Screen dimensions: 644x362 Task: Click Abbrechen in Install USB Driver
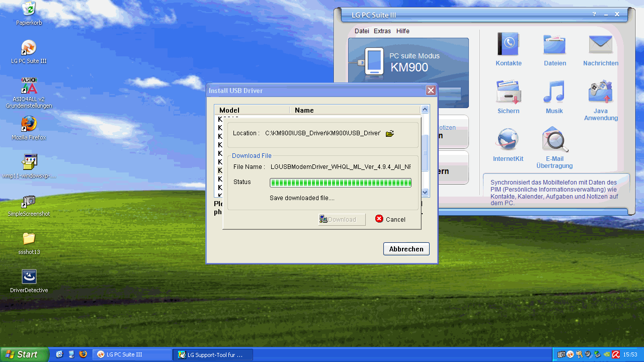point(406,249)
